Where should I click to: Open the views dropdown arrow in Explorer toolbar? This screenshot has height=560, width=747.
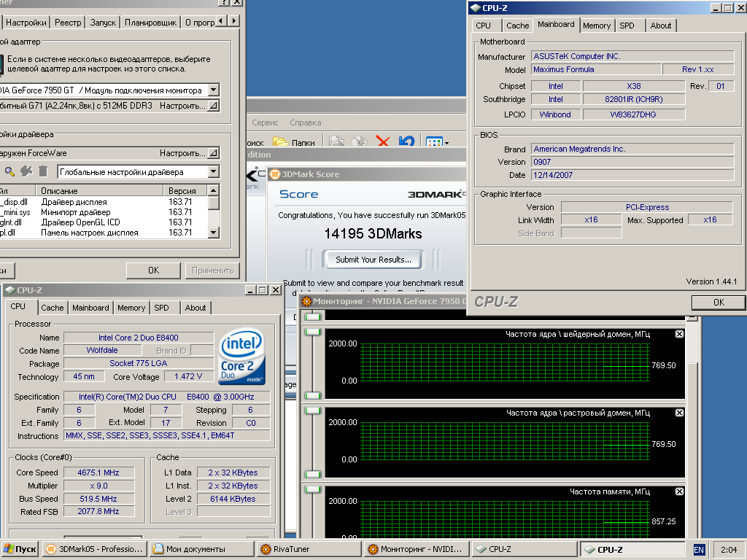tap(447, 143)
